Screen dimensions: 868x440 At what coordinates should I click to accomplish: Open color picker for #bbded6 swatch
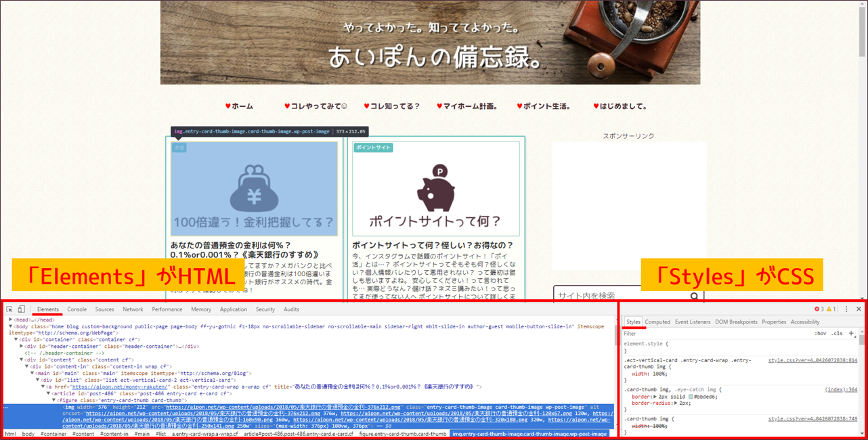pyautogui.click(x=691, y=396)
